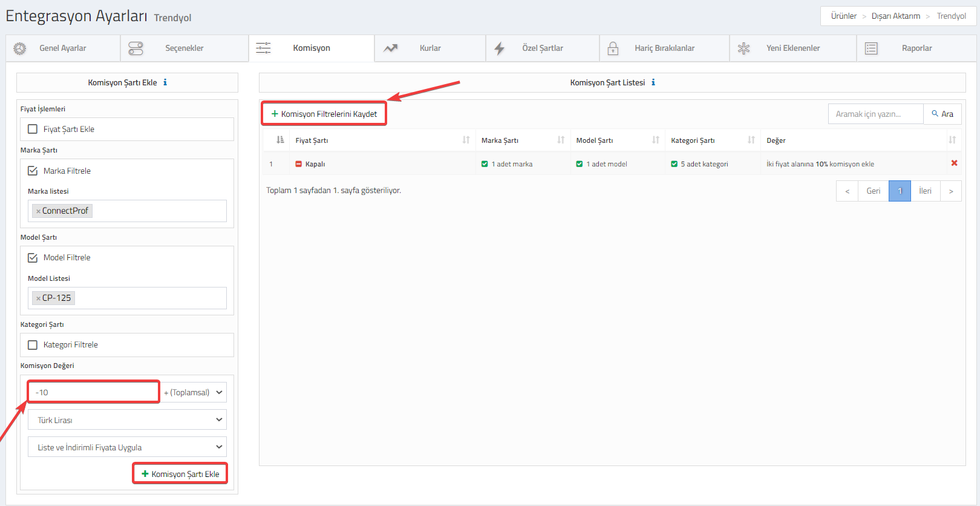Screen dimensions: 980x506
Task: Jump to last page with > button
Action: 951,191
